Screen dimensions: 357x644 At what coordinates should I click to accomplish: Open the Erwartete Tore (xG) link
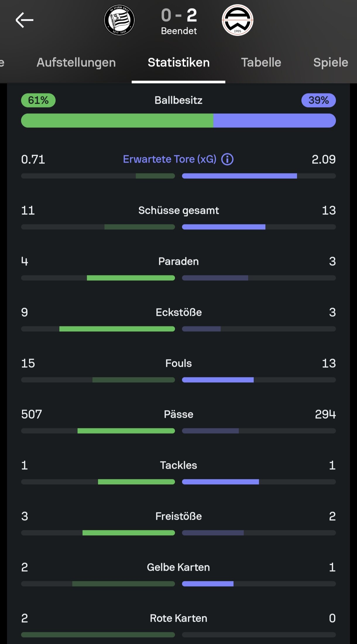coord(170,159)
